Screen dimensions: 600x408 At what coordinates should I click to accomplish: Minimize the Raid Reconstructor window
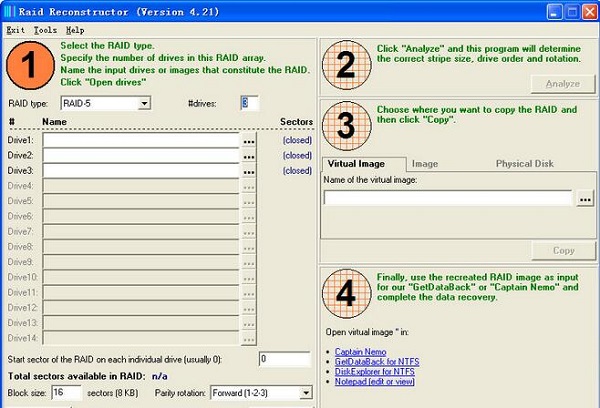(554, 12)
